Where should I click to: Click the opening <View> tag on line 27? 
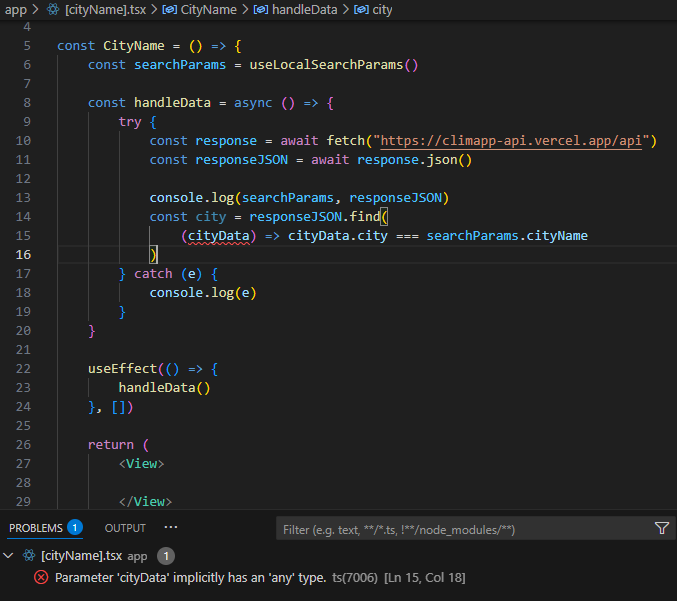coord(142,464)
